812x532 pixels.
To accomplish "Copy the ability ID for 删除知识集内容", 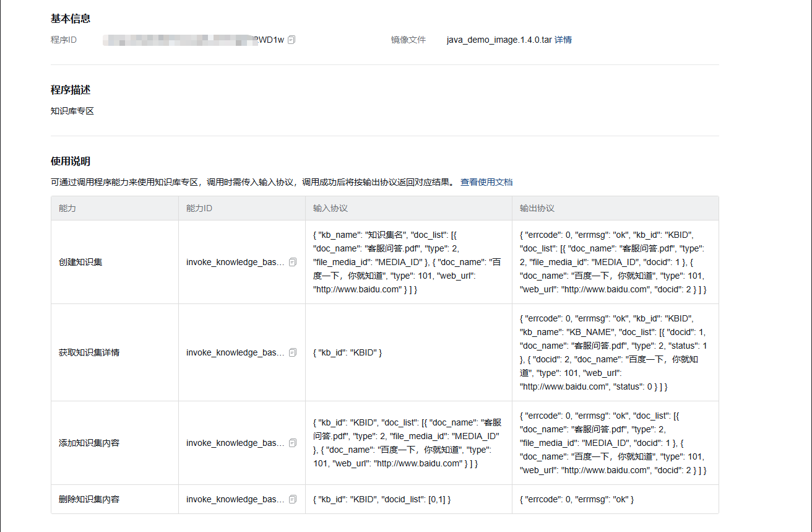I will (293, 499).
